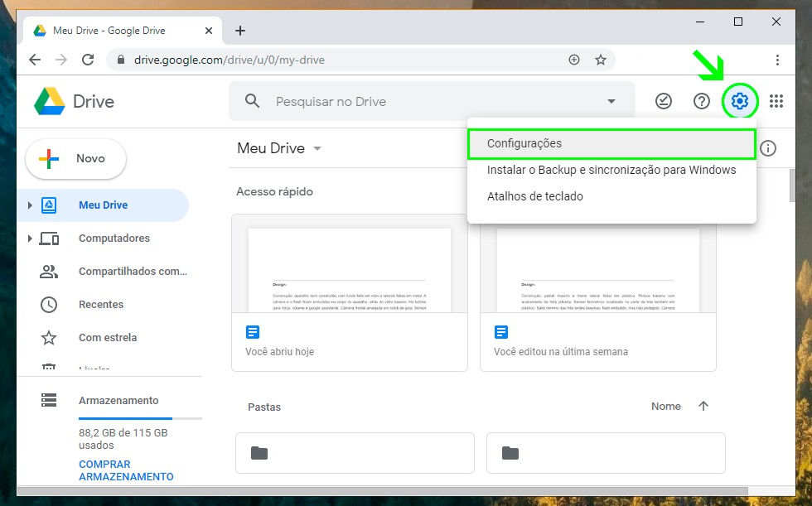Viewport: 812px width, 506px height.
Task: Click the Google Drive logo
Action: pos(50,102)
